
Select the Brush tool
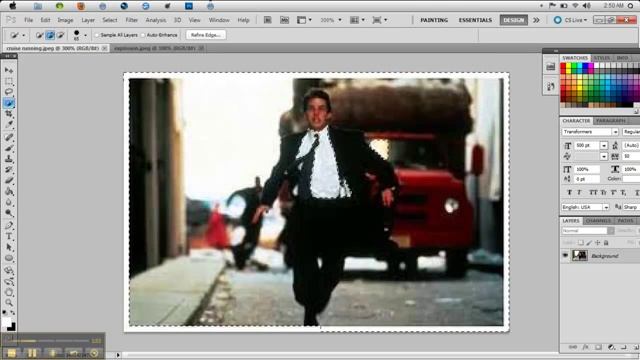pos(9,148)
